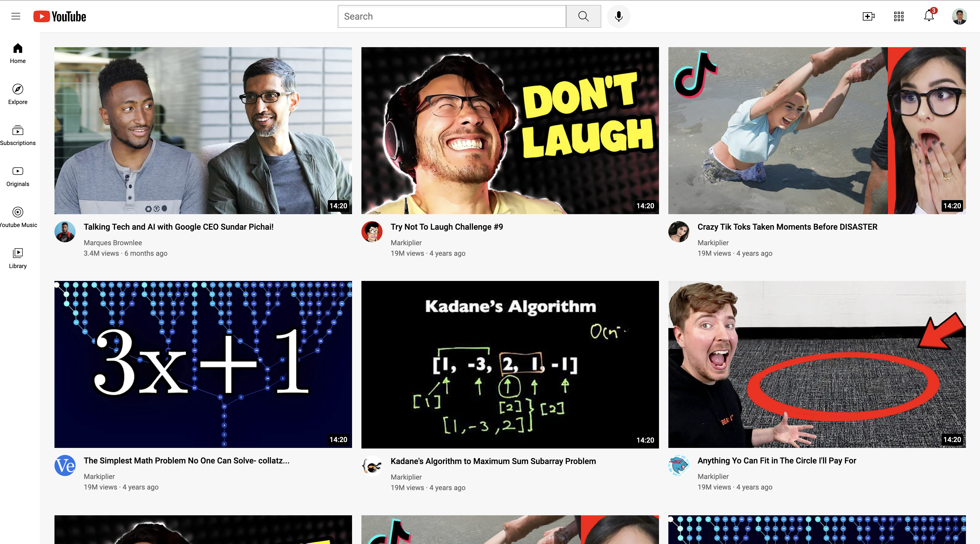Open Youtube Music in sidebar
The height and width of the screenshot is (544, 980).
click(18, 218)
